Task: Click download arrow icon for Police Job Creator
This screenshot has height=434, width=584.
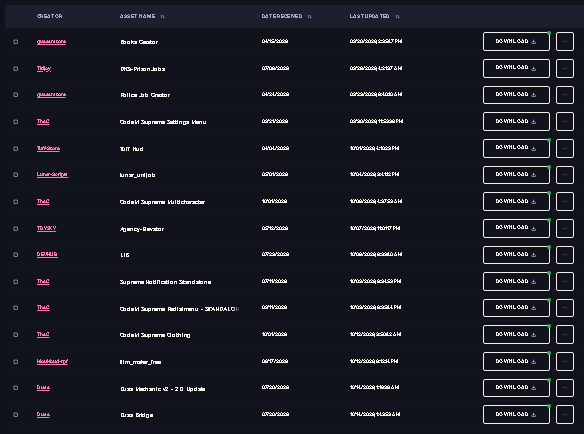Action: coord(534,95)
